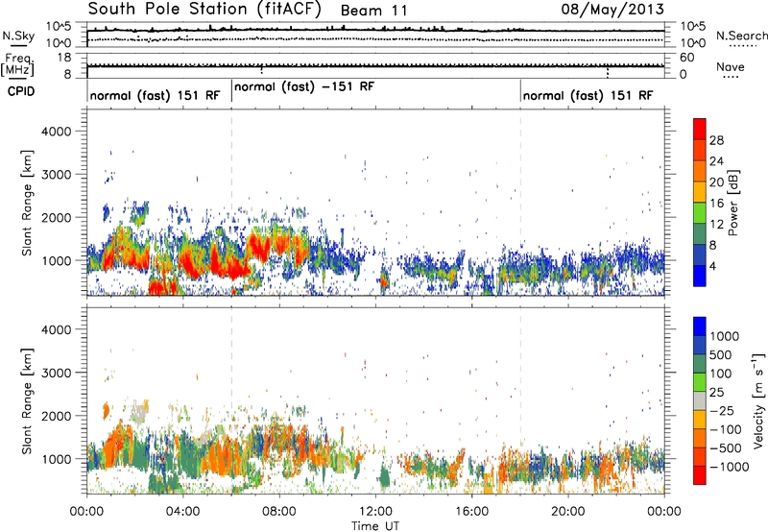This screenshot has width=768, height=532.
Task: Click the Velocity [m s-1] colorbar title
Action: tap(759, 400)
